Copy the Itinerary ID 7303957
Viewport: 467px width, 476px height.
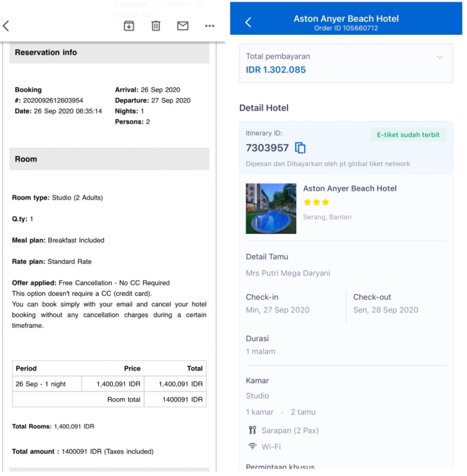click(x=300, y=148)
